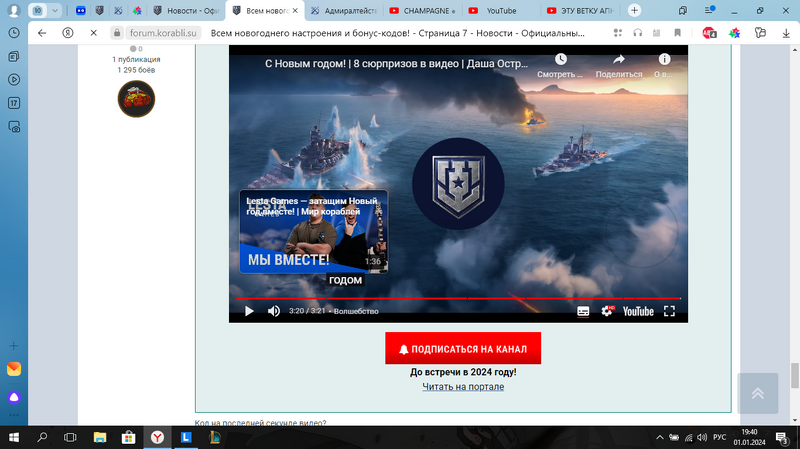Bookmark the page with the bookmark icon

point(678,33)
